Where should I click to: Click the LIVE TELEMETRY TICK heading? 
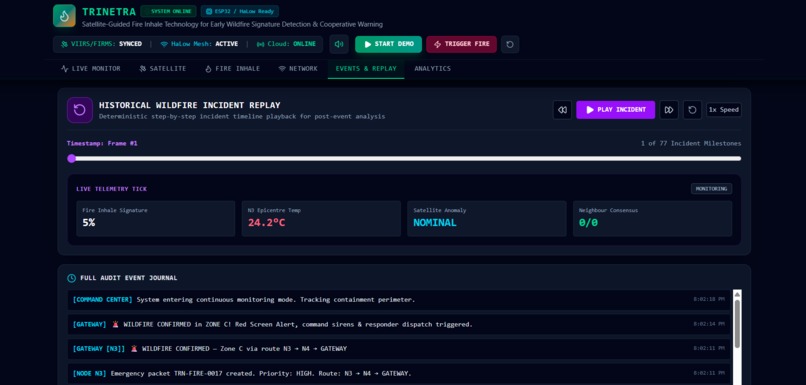click(112, 189)
